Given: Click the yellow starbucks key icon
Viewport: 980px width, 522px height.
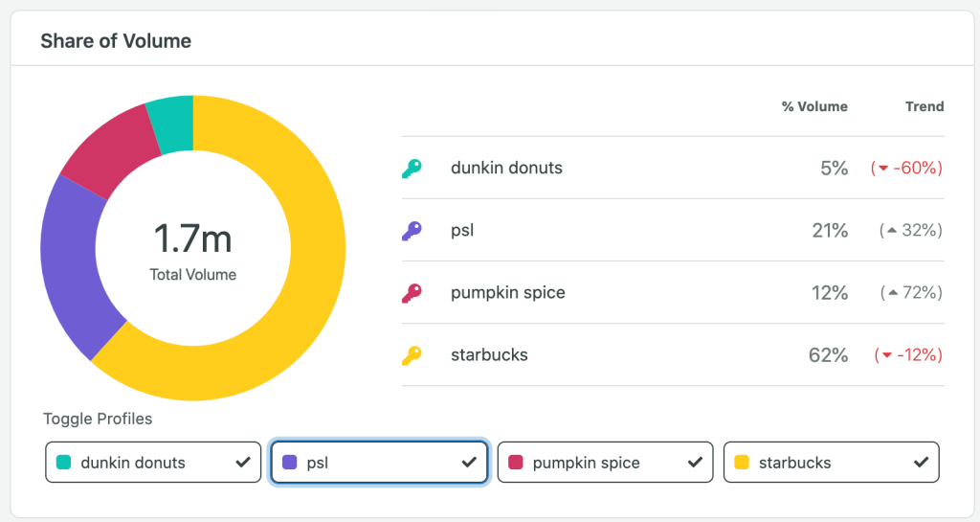Looking at the screenshot, I should (411, 355).
